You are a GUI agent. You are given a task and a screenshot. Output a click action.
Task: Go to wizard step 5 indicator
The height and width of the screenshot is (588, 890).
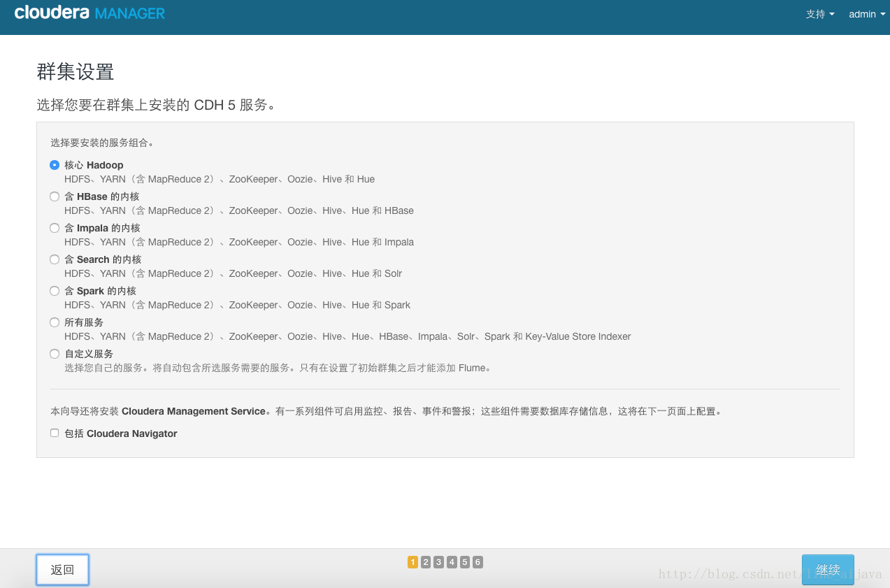tap(465, 562)
